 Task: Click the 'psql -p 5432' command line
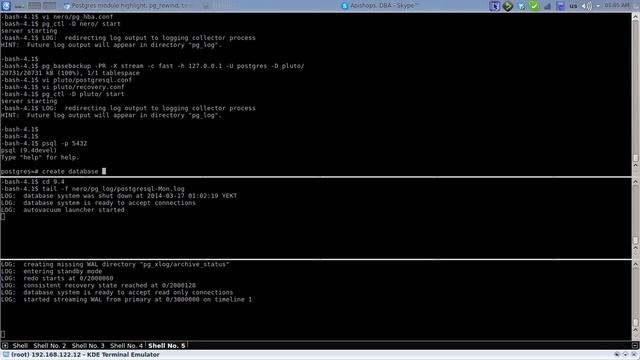pos(44,143)
